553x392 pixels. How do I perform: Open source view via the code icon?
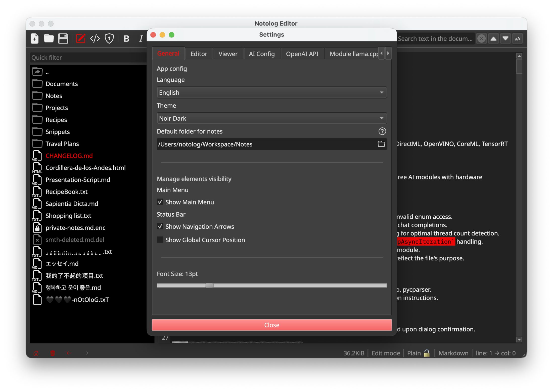click(95, 38)
